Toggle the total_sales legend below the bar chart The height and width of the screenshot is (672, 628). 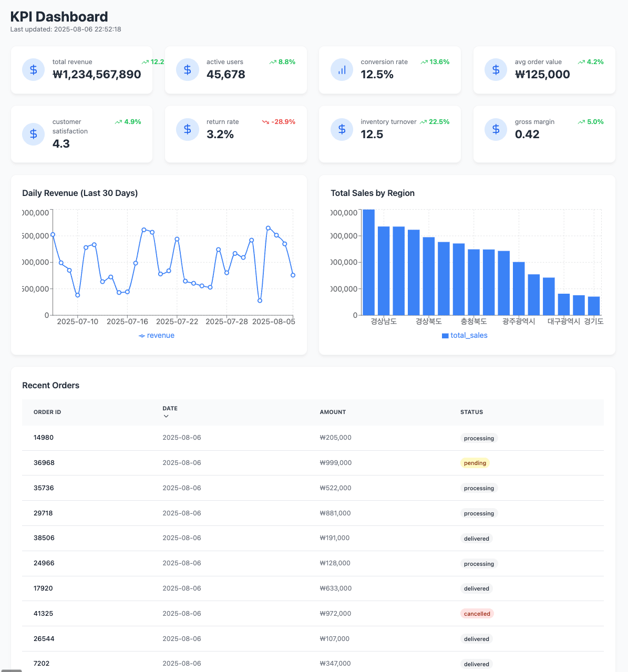464,335
